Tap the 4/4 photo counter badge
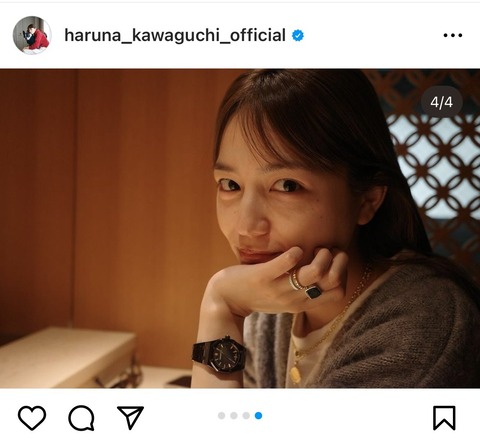 pyautogui.click(x=441, y=102)
